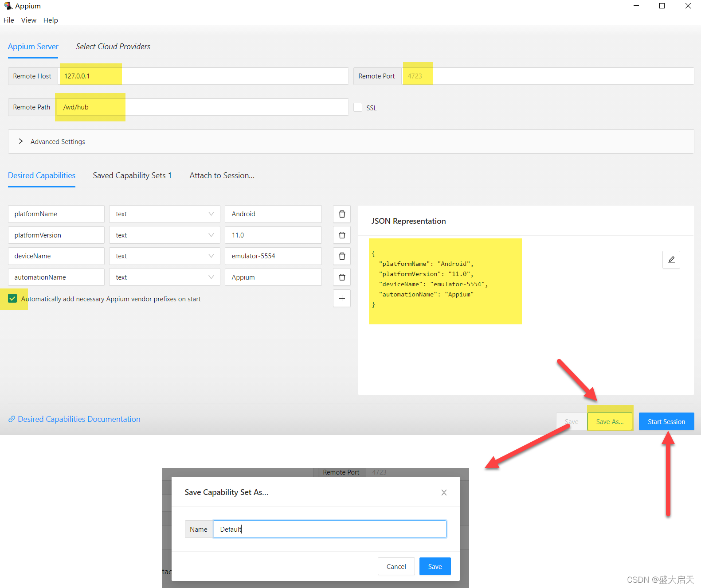The height and width of the screenshot is (588, 701).
Task: Open Saved Capability Sets tab
Action: (132, 175)
